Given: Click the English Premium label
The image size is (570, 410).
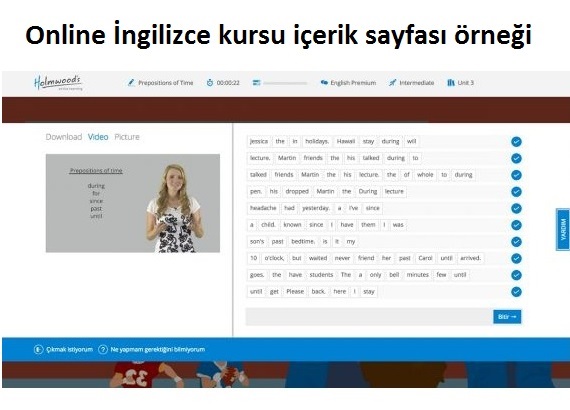Looking at the screenshot, I should 353,83.
